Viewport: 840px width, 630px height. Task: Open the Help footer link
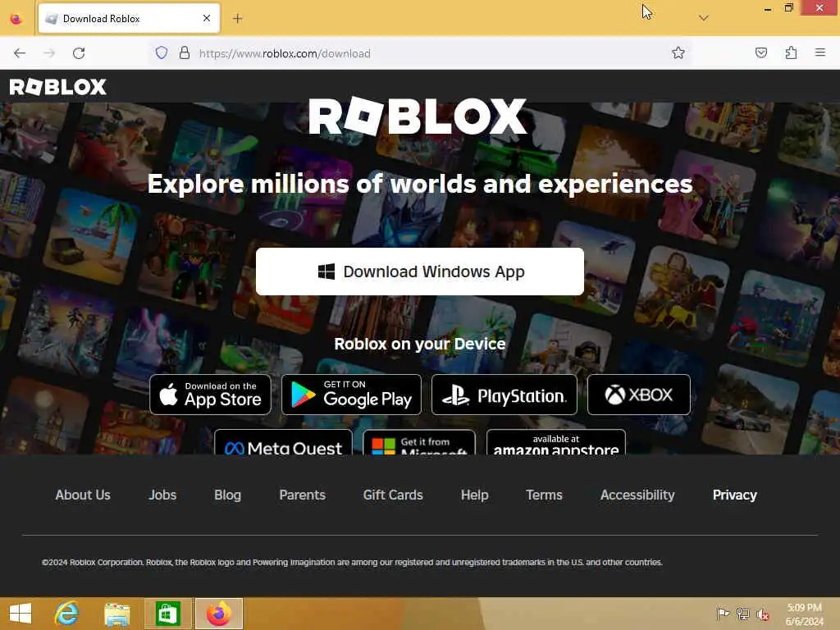tap(475, 495)
